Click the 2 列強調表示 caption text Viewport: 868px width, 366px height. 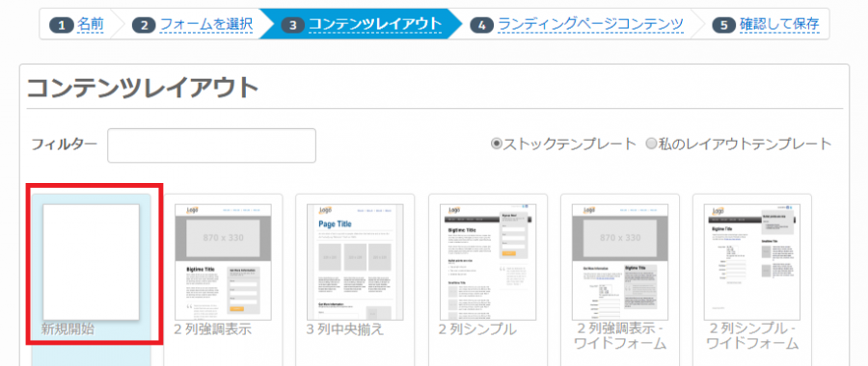click(x=212, y=329)
